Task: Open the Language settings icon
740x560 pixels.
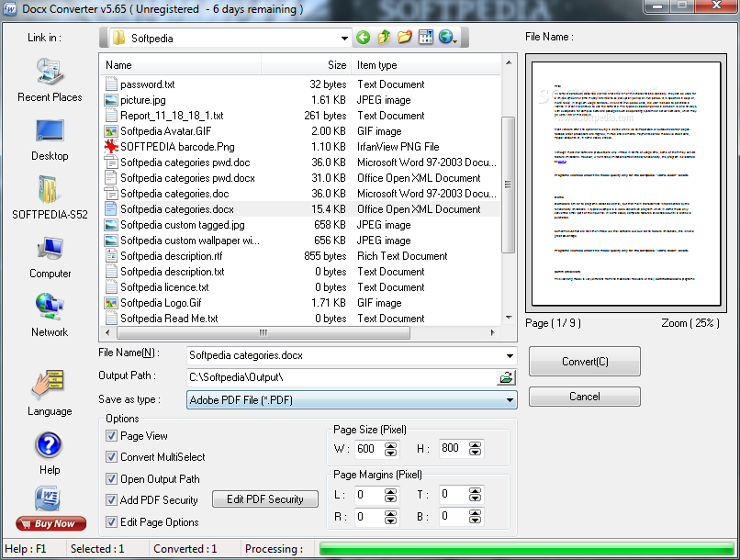Action: pyautogui.click(x=50, y=393)
